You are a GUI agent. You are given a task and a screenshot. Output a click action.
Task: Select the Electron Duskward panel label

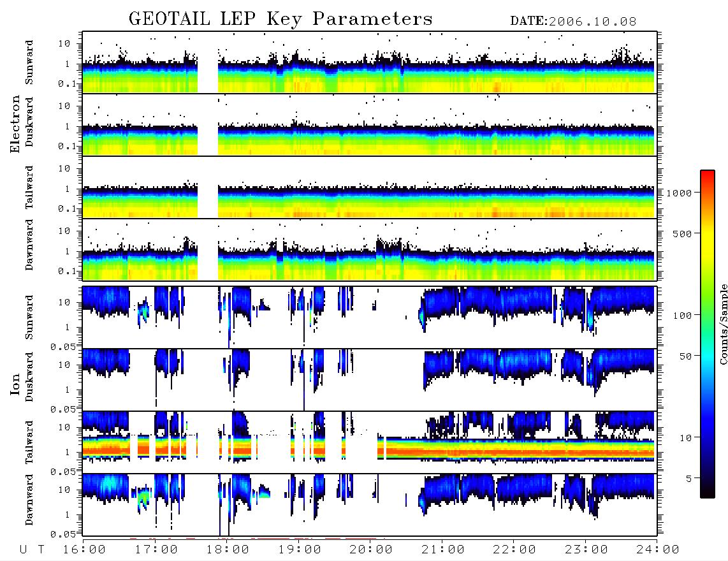click(29, 122)
